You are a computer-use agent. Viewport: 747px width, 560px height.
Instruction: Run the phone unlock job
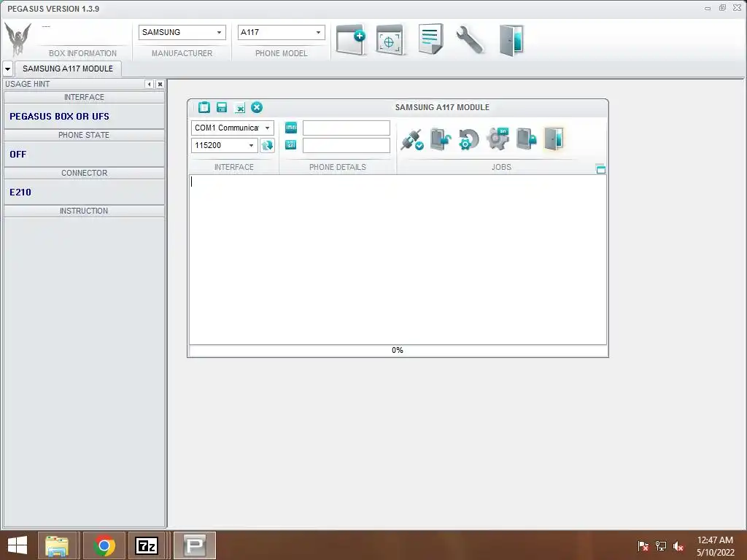click(441, 139)
